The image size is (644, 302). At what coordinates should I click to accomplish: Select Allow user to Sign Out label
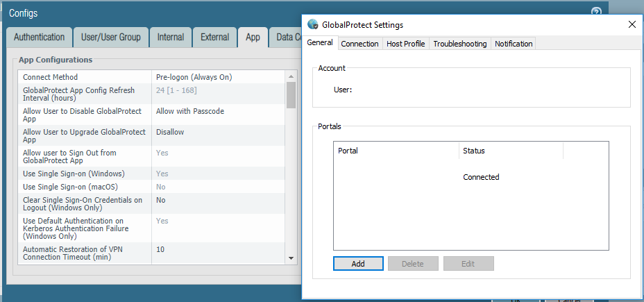point(69,157)
